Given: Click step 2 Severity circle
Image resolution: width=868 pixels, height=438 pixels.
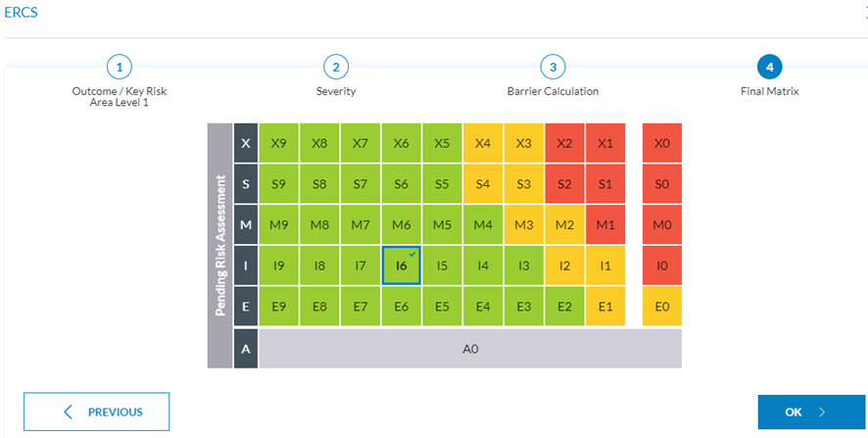Looking at the screenshot, I should coord(336,67).
